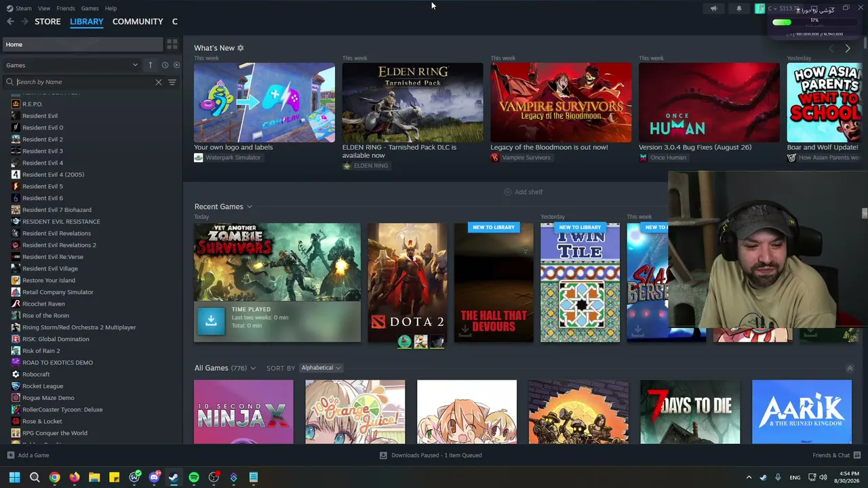Open Windows taskbar search

click(35, 477)
